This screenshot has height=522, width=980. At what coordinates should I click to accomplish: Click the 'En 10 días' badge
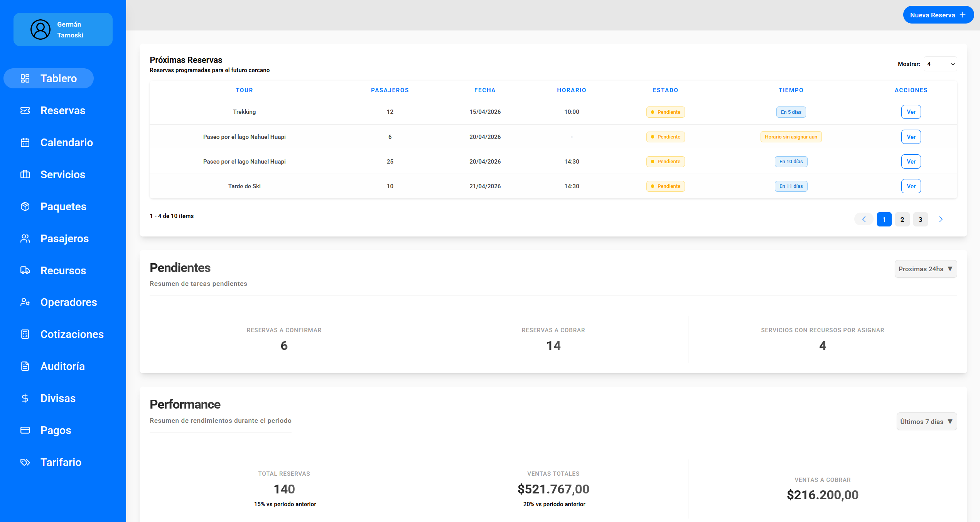tap(791, 161)
